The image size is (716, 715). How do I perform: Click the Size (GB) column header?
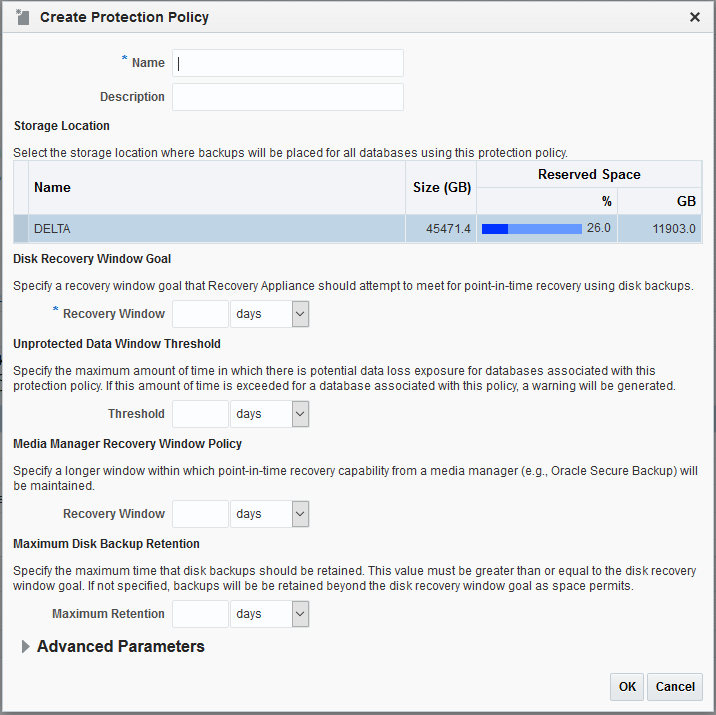[442, 187]
